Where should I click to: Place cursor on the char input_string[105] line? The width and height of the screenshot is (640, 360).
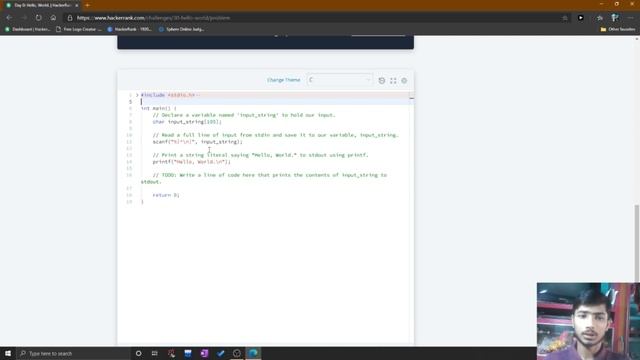pyautogui.click(x=187, y=122)
